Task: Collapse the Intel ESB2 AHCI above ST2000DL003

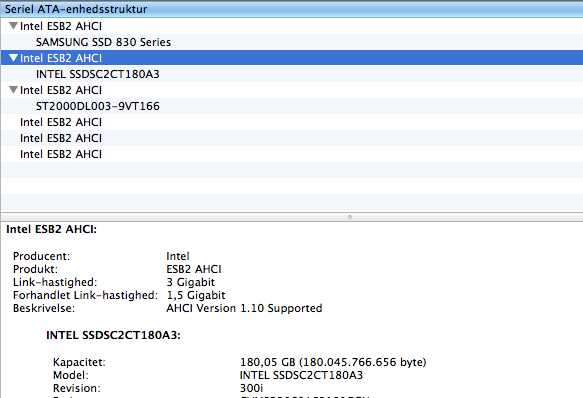Action: point(13,90)
